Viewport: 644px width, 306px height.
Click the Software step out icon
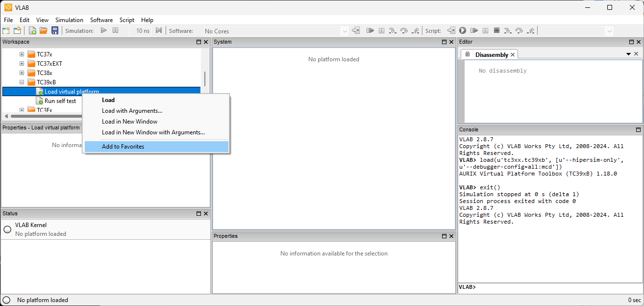[416, 30]
